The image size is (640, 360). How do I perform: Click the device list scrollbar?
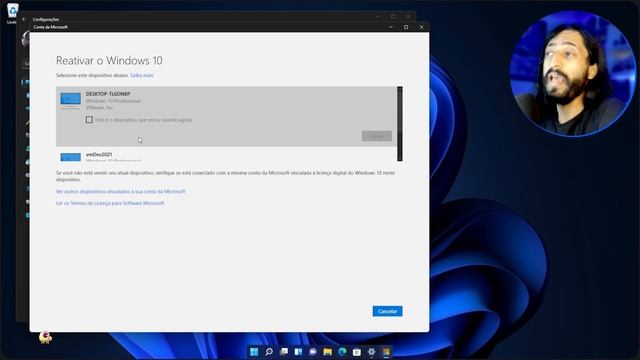pyautogui.click(x=400, y=124)
